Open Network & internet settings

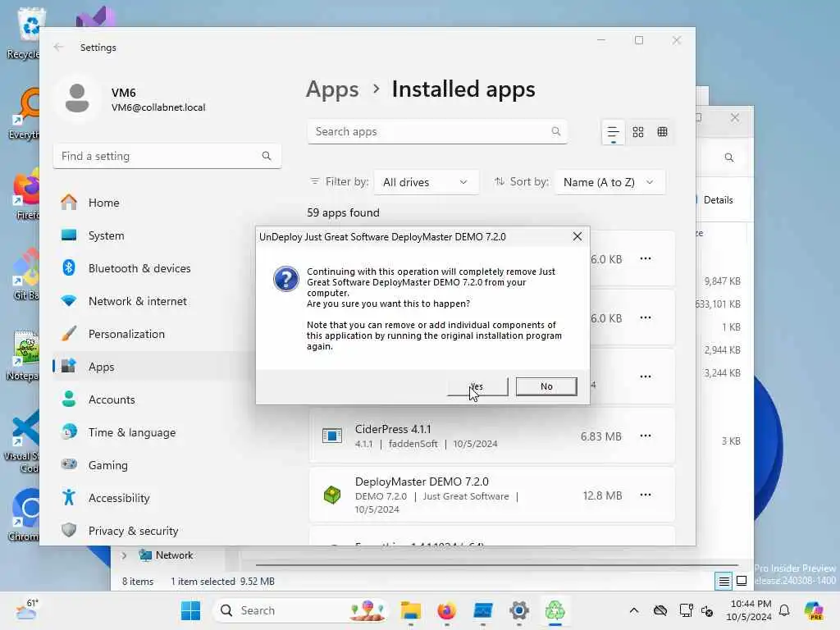click(x=138, y=301)
